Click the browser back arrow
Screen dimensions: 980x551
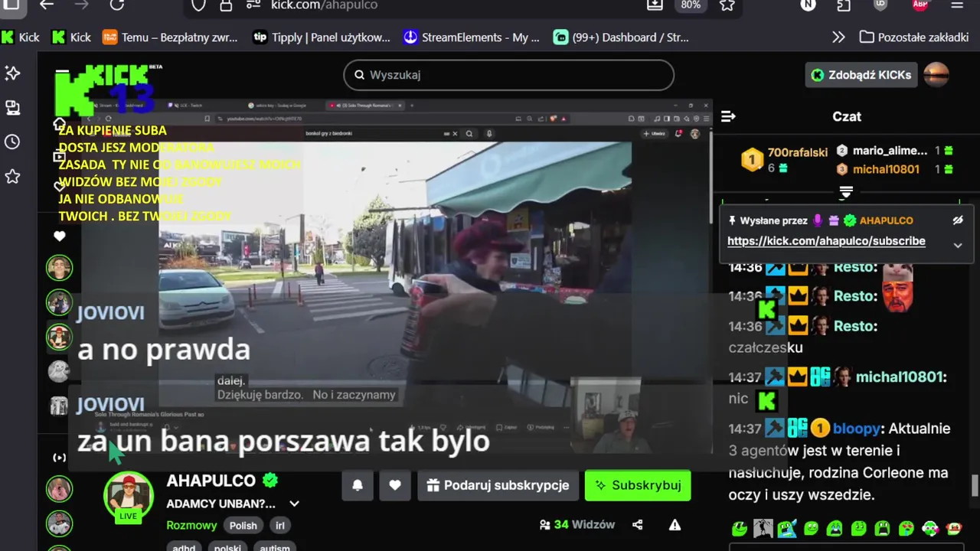(x=47, y=5)
